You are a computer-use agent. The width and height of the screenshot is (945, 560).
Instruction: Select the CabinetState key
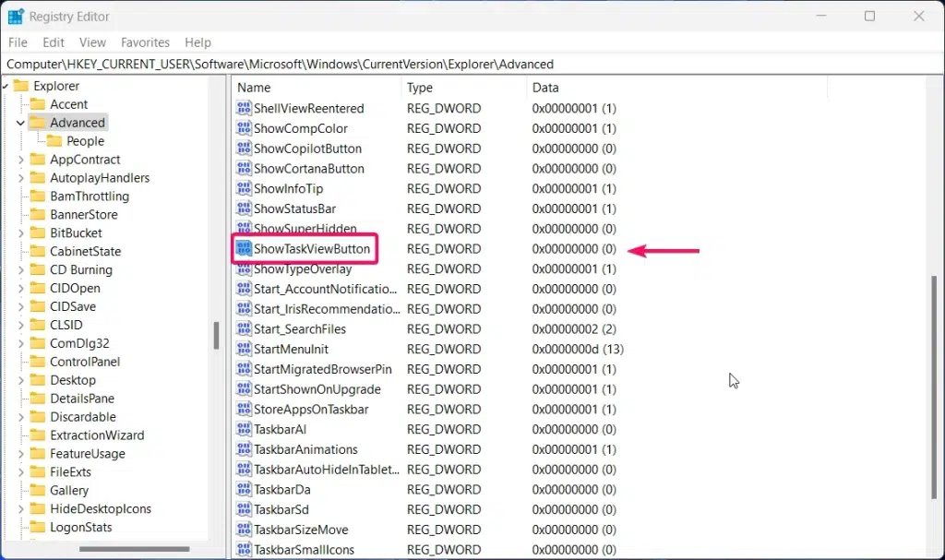tap(85, 251)
